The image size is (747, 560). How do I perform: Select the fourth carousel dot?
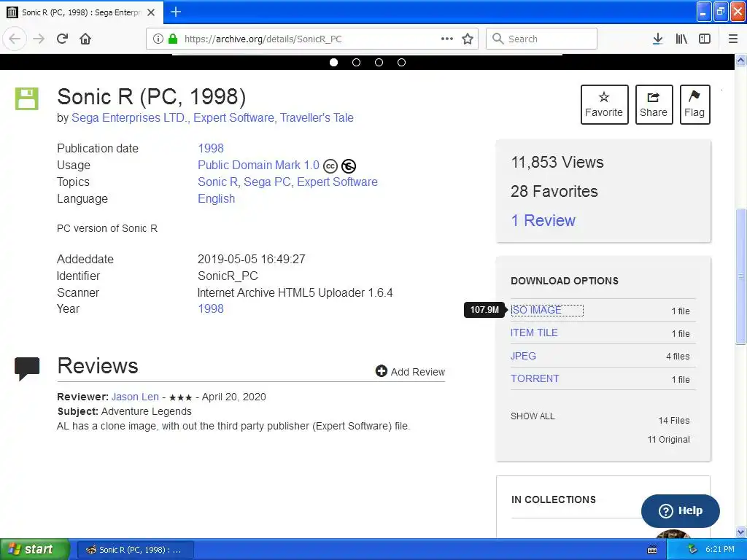(402, 63)
